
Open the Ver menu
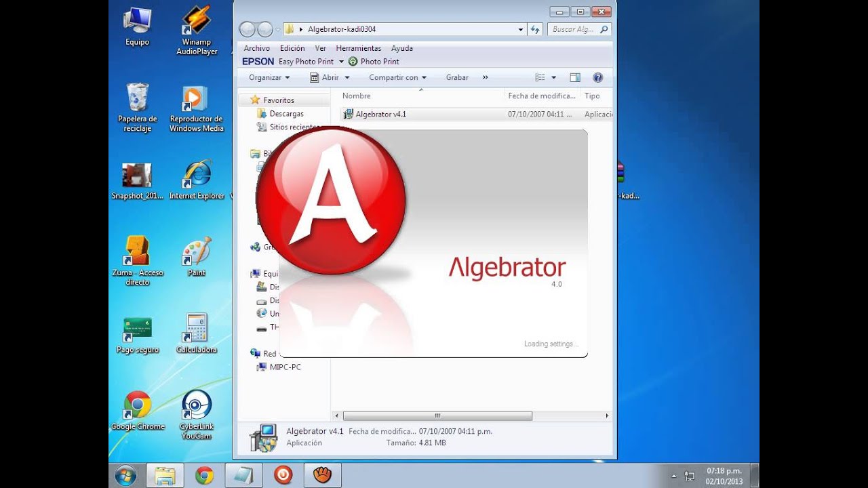point(321,48)
